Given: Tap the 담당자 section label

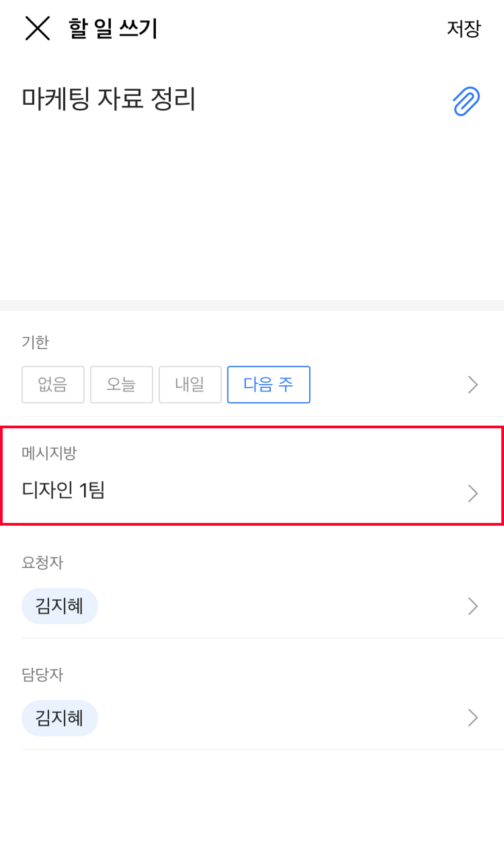Looking at the screenshot, I should [42, 674].
